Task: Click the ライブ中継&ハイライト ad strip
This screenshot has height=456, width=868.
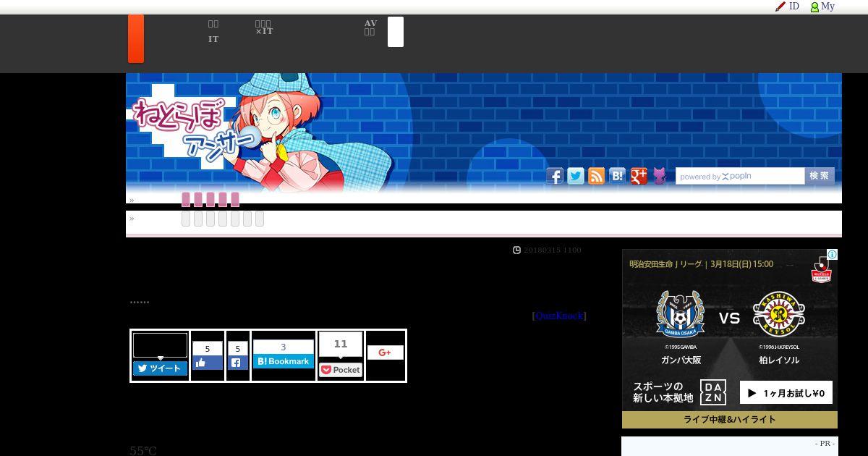Action: coord(730,420)
